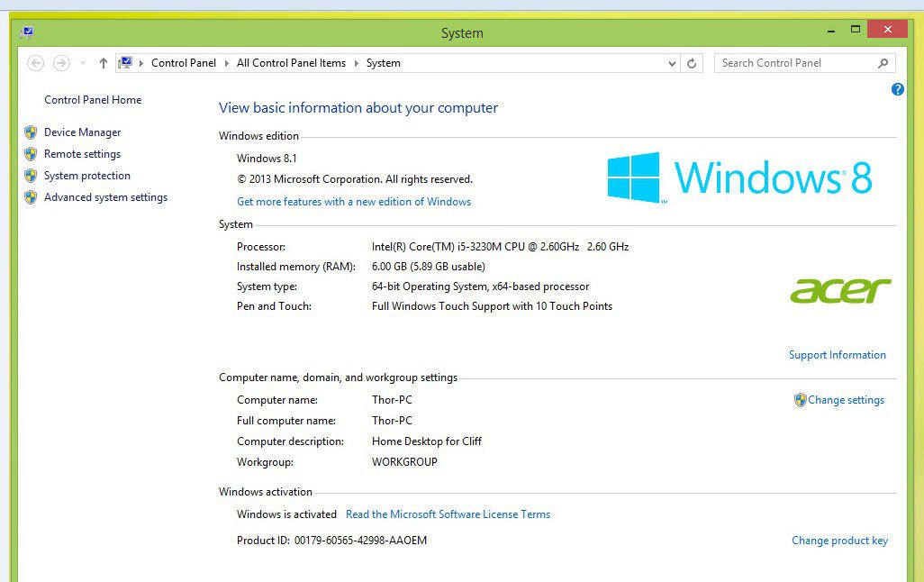Open Control Panel Home
This screenshot has width=924, height=582.
pyautogui.click(x=93, y=100)
